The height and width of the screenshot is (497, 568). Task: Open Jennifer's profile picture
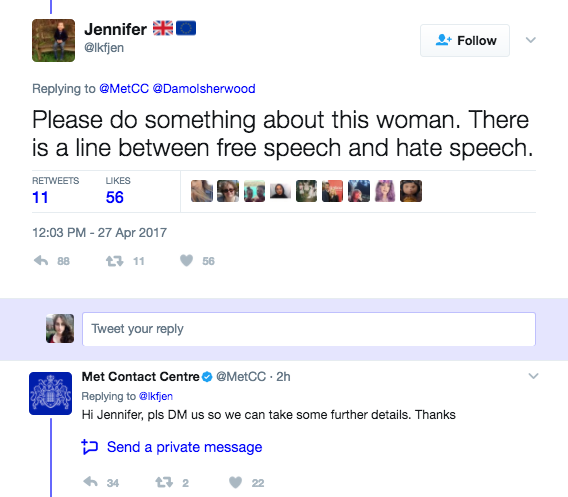coord(54,40)
